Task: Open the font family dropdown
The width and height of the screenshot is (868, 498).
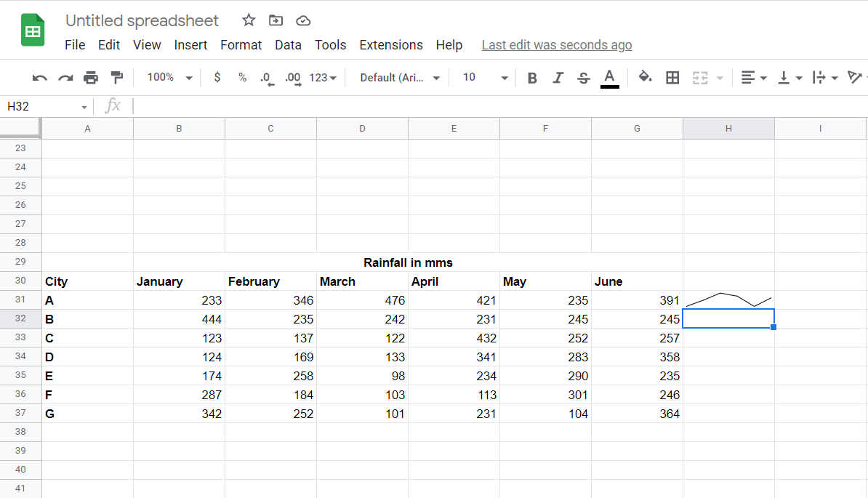Action: 400,78
